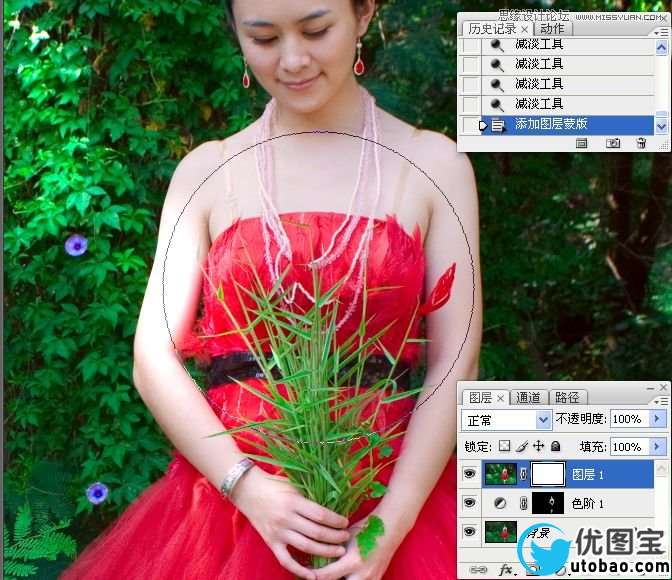Set history brush source at 添加图层蒙版

(471, 125)
